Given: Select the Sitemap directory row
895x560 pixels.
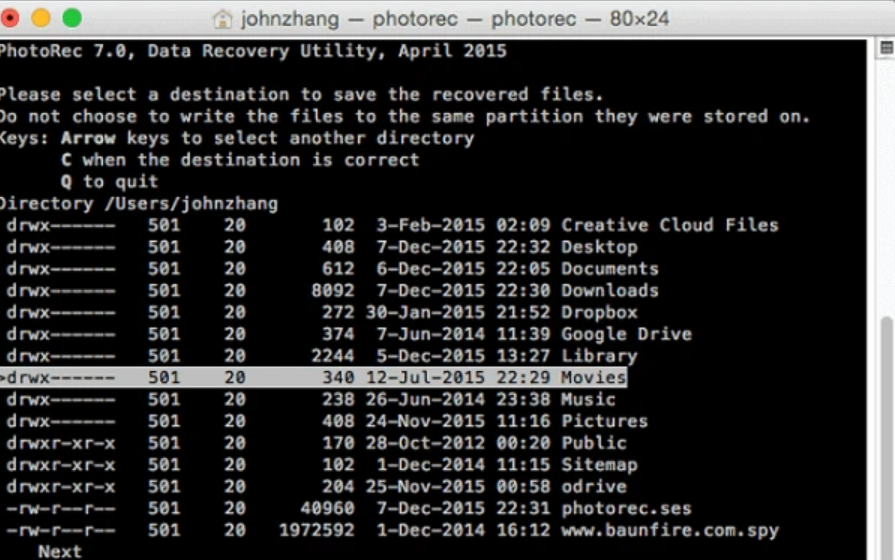Looking at the screenshot, I should coord(598,465).
